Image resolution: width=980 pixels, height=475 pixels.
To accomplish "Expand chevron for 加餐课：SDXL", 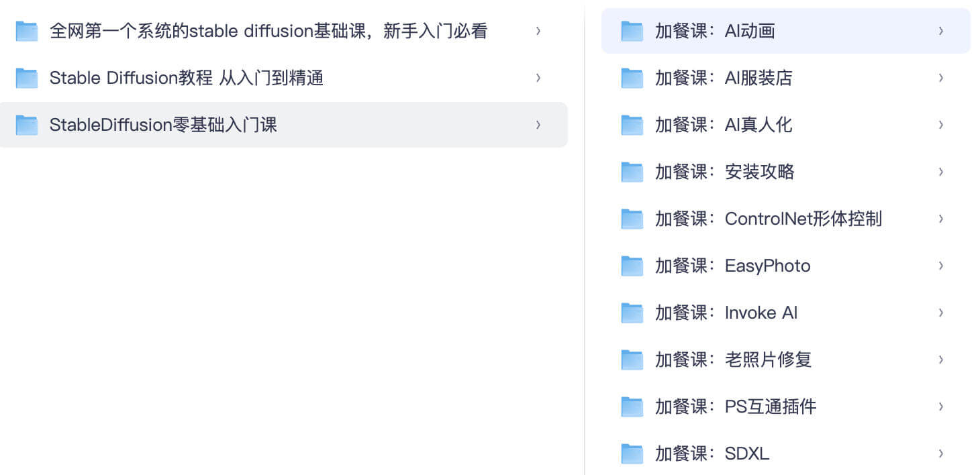I will pyautogui.click(x=941, y=454).
